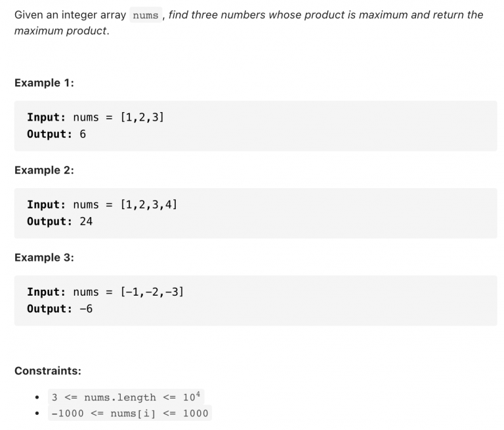Image resolution: width=504 pixels, height=430 pixels.
Task: Click the input array [1,2,3,4]
Action: tap(148, 205)
